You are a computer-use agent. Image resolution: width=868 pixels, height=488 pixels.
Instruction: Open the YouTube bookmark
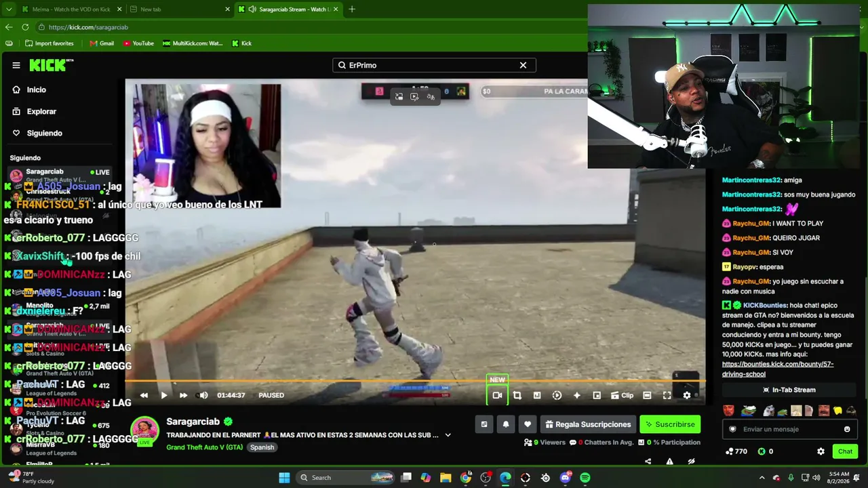(138, 43)
